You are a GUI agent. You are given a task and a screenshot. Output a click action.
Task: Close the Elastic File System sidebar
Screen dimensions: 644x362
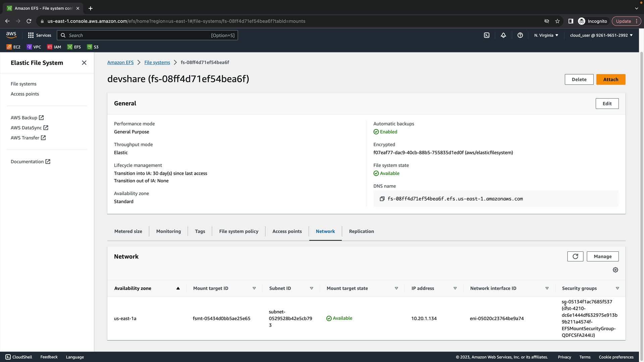click(84, 63)
